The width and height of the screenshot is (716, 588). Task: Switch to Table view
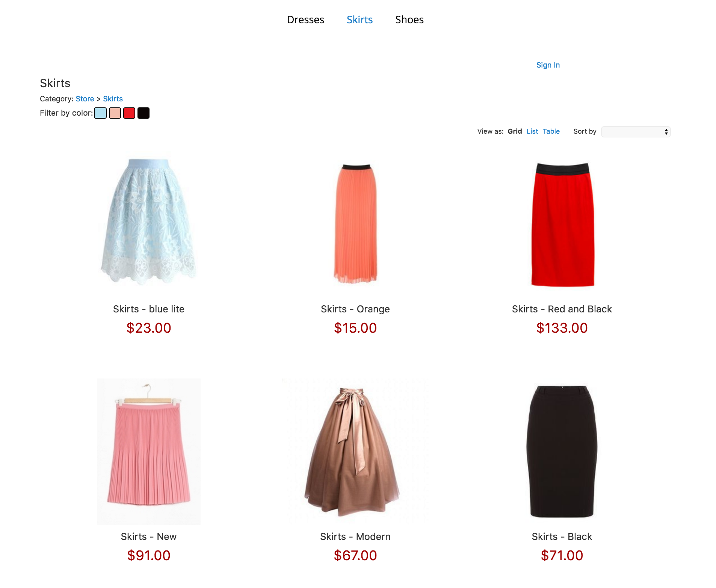pos(551,131)
